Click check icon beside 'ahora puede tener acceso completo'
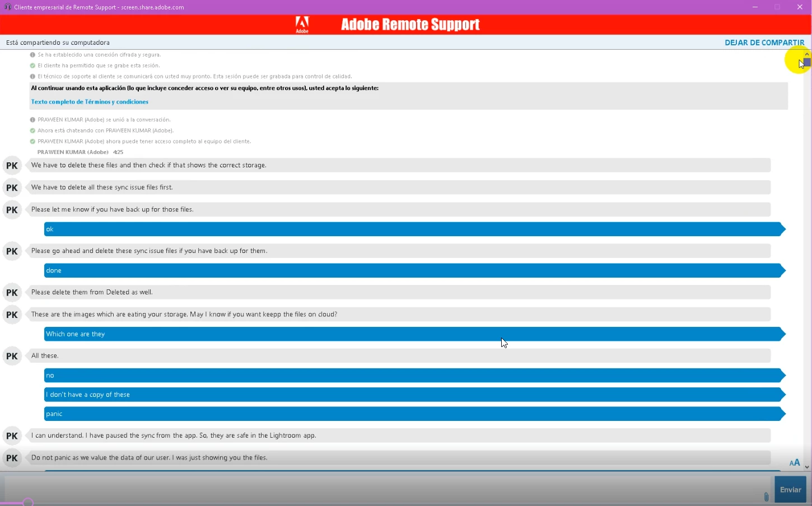 coord(32,141)
